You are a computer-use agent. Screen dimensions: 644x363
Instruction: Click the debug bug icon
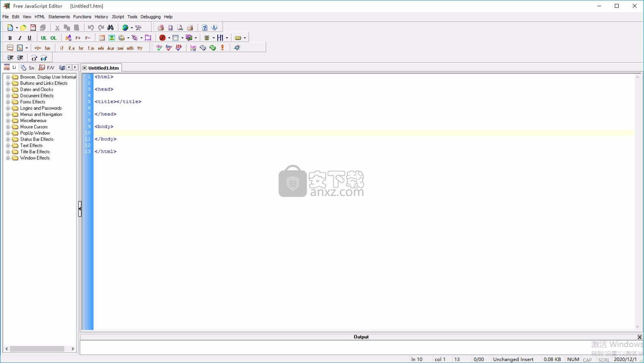pyautogui.click(x=237, y=48)
